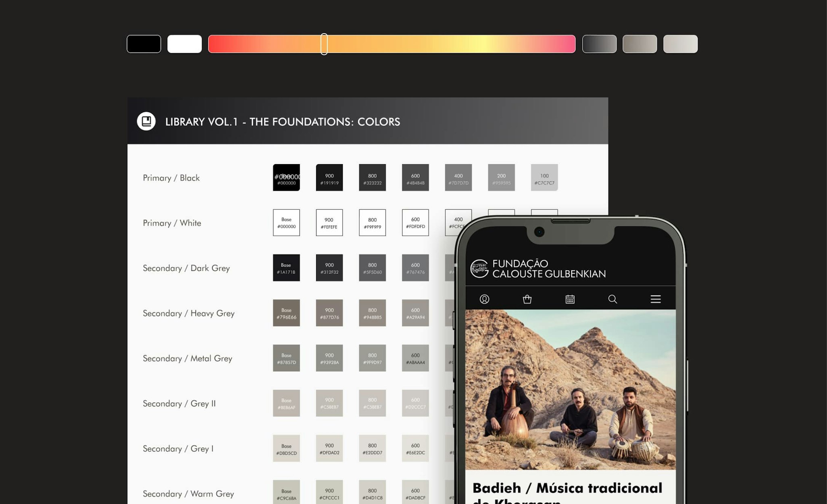
Task: Click the Gulbenkian foundation logo on phone
Action: click(479, 269)
